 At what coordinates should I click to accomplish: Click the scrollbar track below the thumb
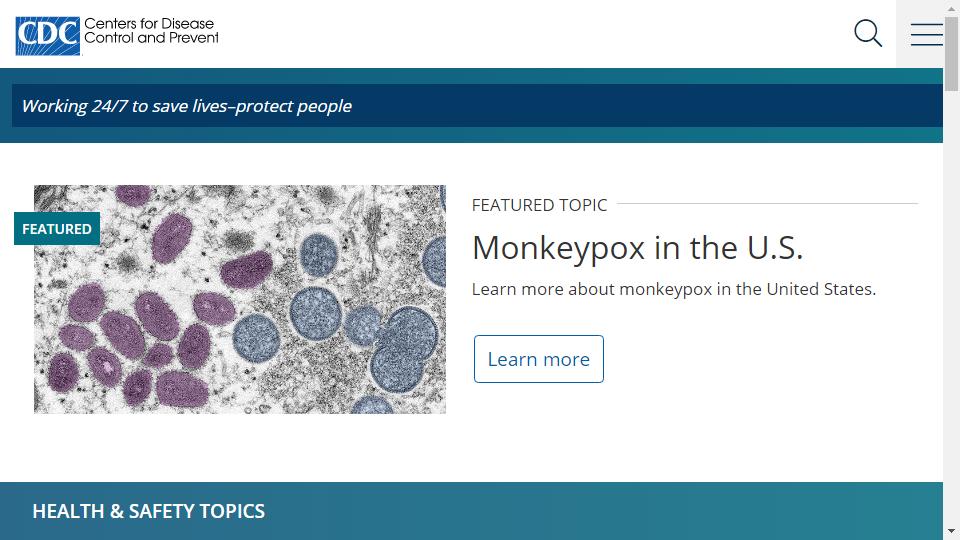click(951, 306)
